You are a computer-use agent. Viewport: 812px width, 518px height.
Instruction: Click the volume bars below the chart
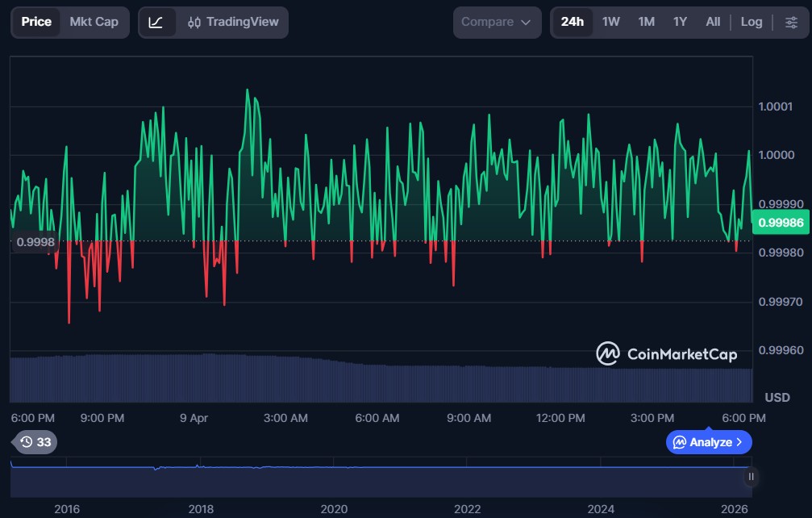(x=379, y=378)
